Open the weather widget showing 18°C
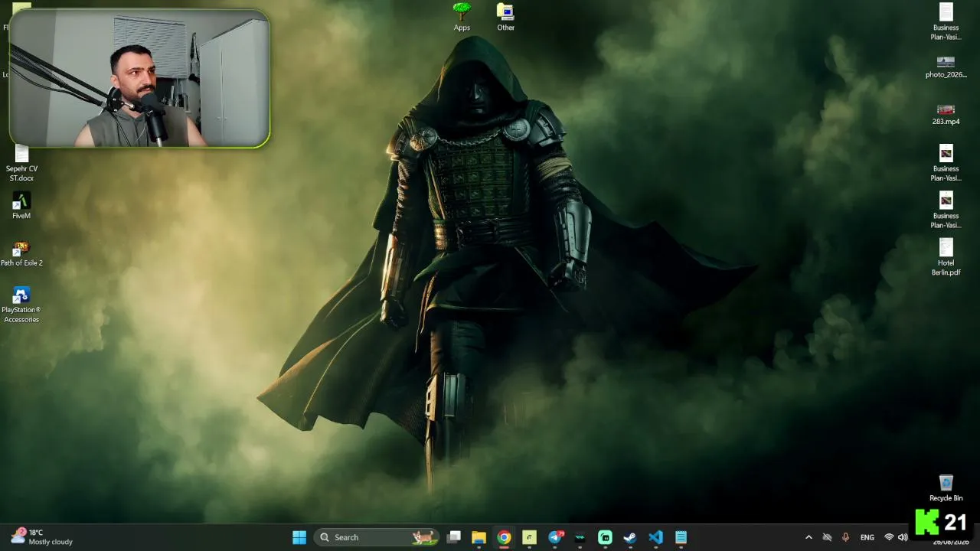Image resolution: width=980 pixels, height=551 pixels. 43,536
